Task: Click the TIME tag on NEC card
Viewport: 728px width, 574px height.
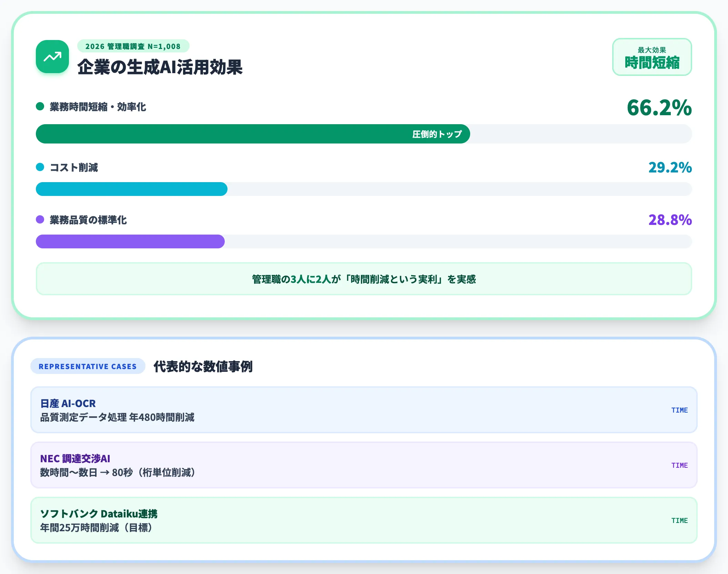Action: click(x=679, y=465)
